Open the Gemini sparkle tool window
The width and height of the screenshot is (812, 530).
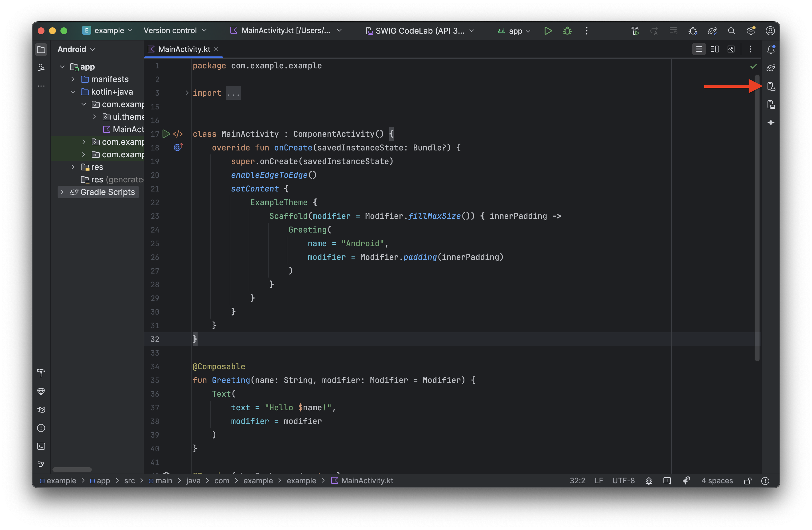771,123
